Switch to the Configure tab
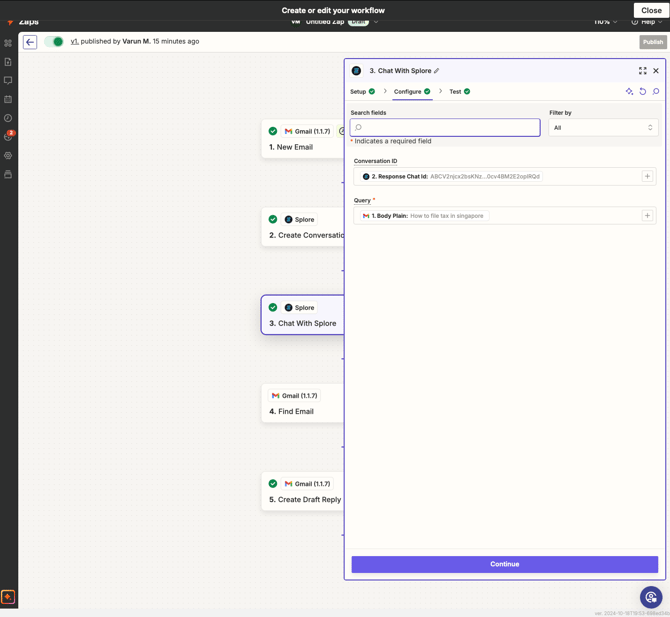 pos(412,91)
